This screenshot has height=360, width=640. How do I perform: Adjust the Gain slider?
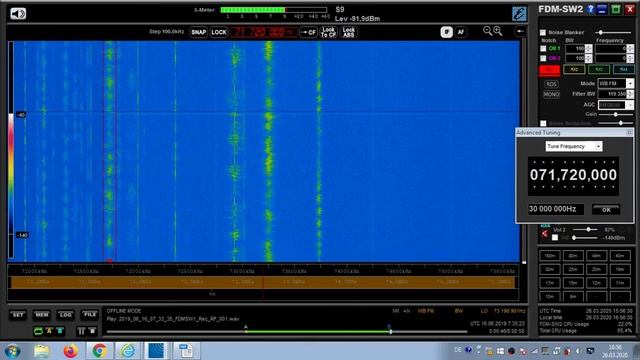click(x=615, y=115)
